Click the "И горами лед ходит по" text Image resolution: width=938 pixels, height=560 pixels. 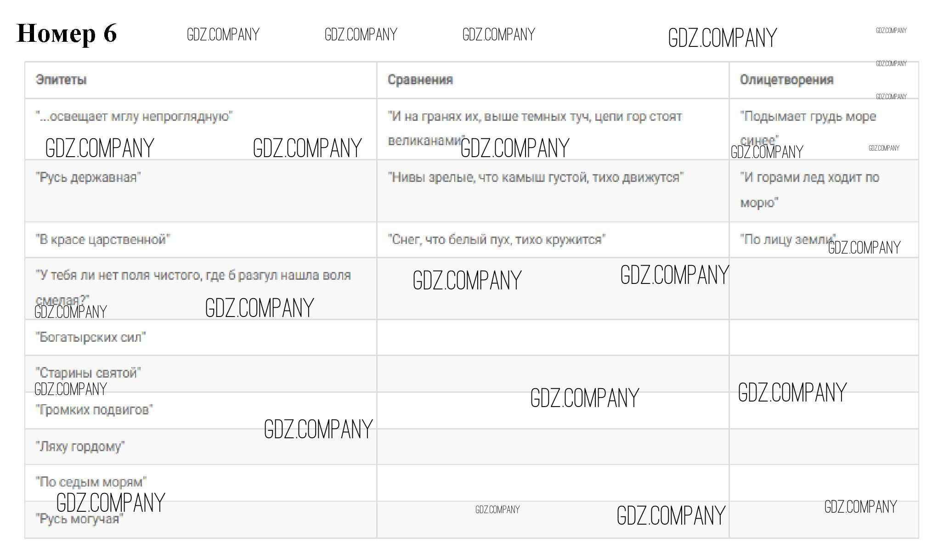pos(809,177)
